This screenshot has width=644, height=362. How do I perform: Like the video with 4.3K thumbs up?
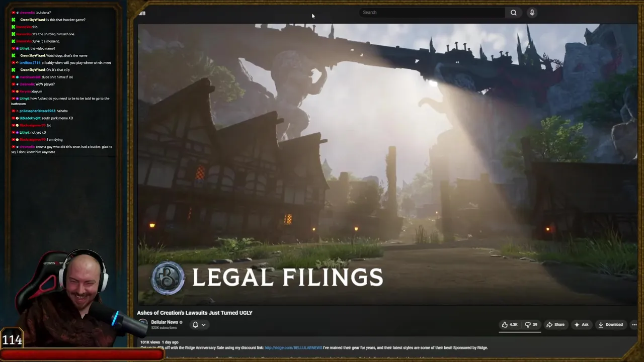point(510,325)
